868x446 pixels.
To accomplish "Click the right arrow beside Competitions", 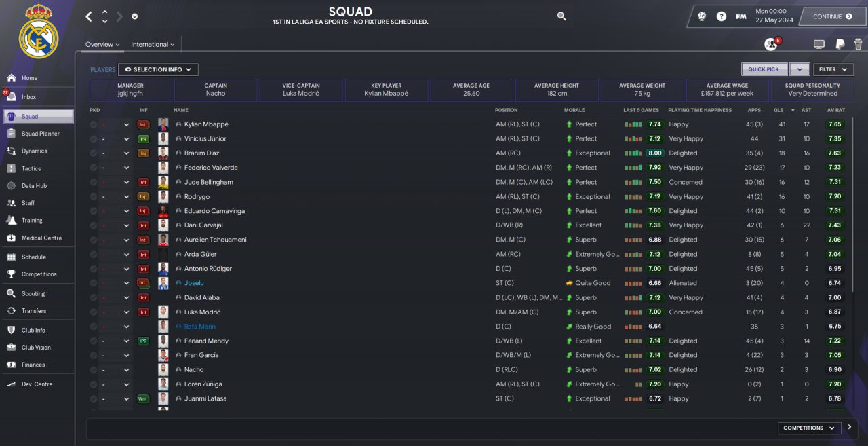I will (850, 428).
